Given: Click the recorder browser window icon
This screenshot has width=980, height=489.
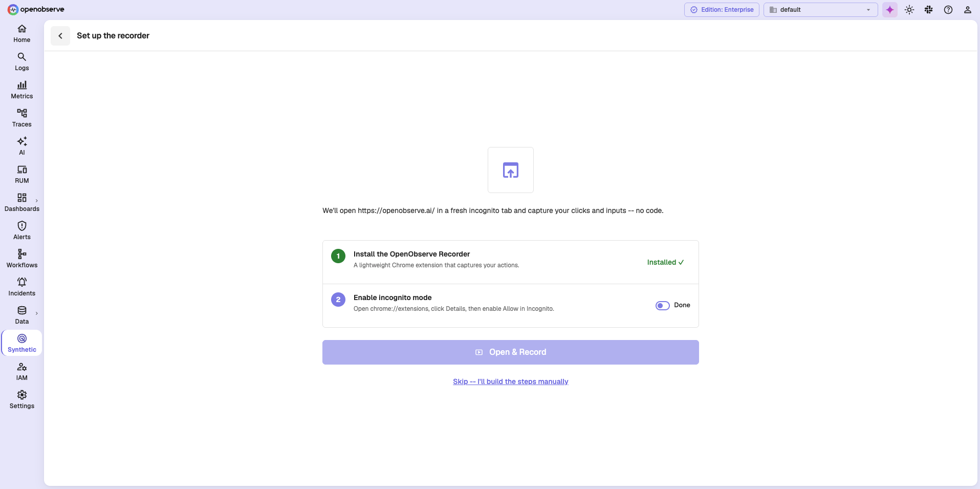Looking at the screenshot, I should pos(511,170).
